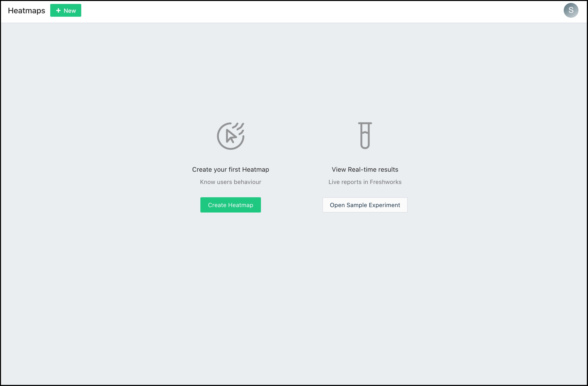Image resolution: width=588 pixels, height=386 pixels.
Task: Click 'Live reports in Freshworks' text
Action: pos(365,182)
